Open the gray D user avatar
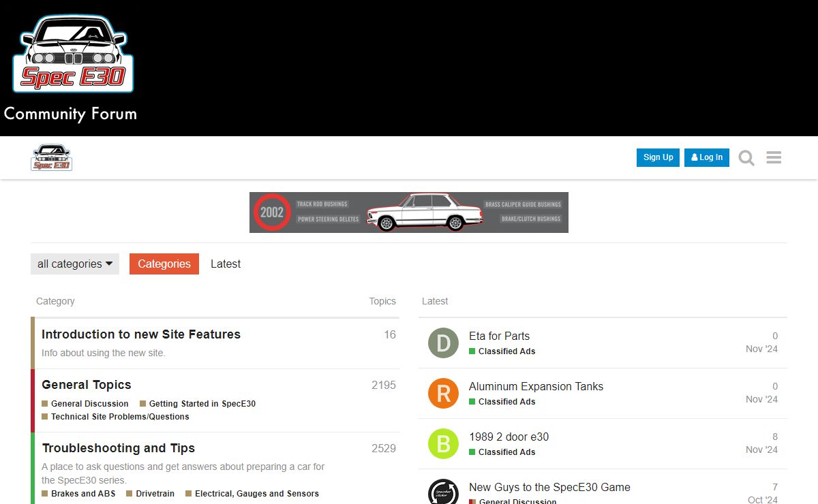Image resolution: width=818 pixels, height=504 pixels. [443, 343]
